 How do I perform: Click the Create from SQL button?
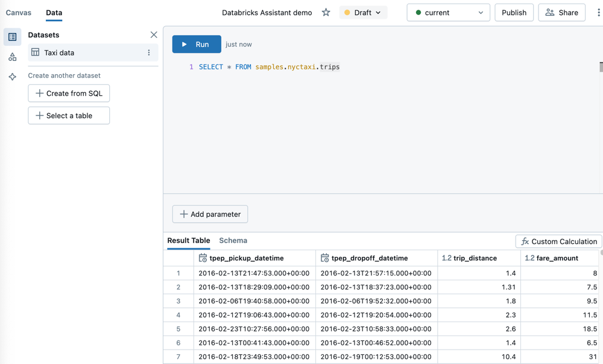coord(68,93)
